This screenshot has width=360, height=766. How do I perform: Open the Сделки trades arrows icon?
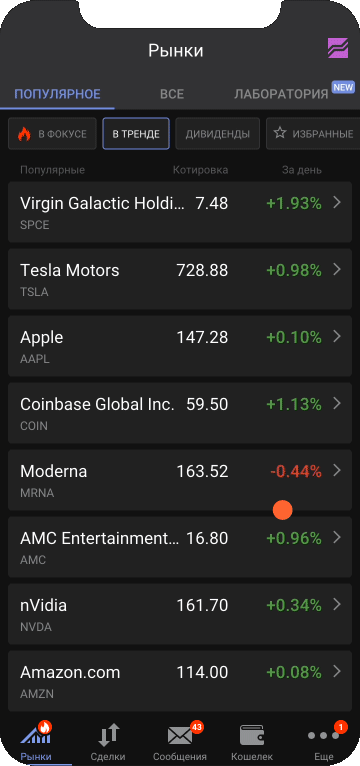[108, 735]
